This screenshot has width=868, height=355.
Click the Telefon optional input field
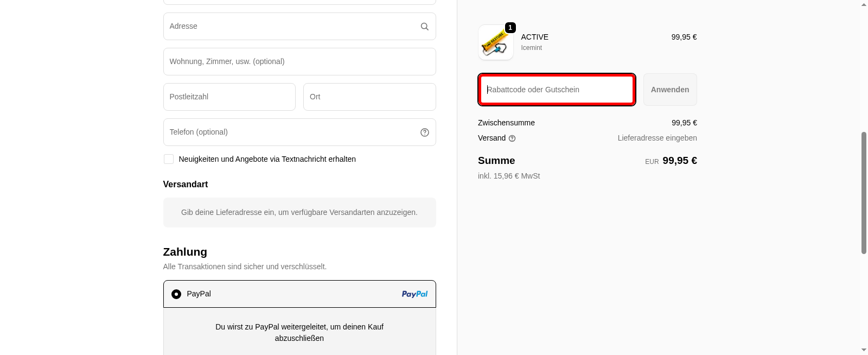coord(299,132)
